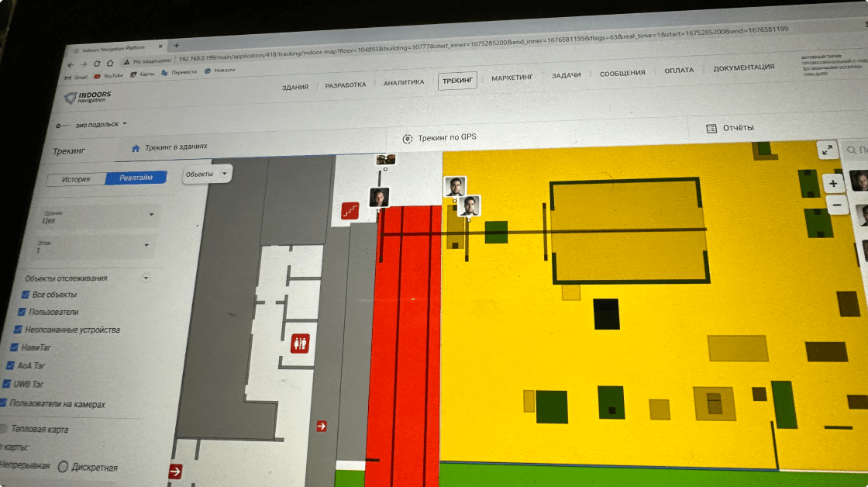The image size is (868, 487).
Task: Select the 'Дискретная' radio button
Action: [63, 467]
